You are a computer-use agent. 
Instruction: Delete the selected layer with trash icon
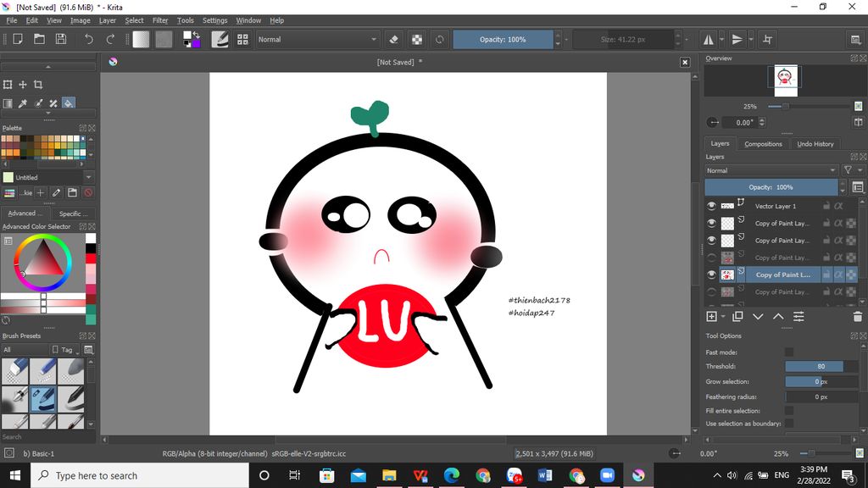pyautogui.click(x=858, y=317)
